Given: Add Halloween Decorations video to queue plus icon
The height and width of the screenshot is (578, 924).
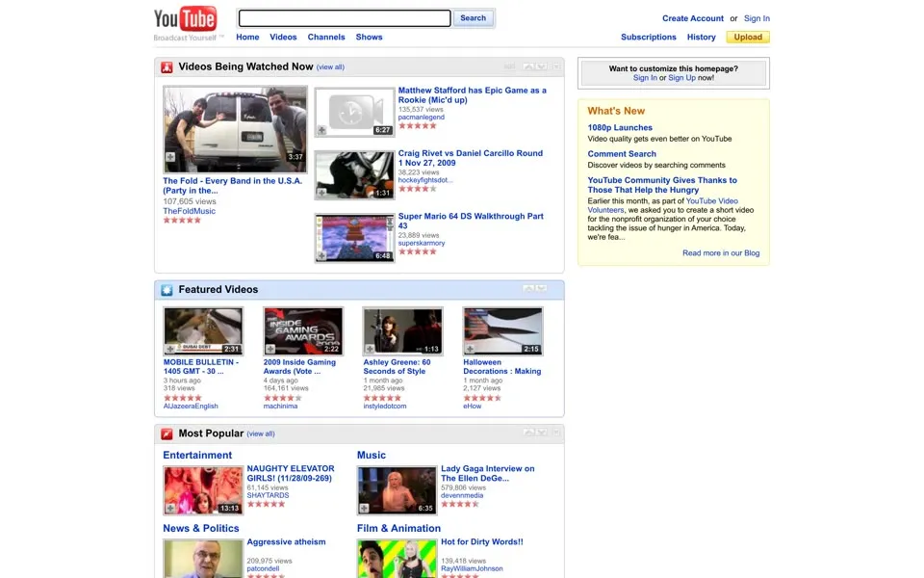Looking at the screenshot, I should [471, 349].
